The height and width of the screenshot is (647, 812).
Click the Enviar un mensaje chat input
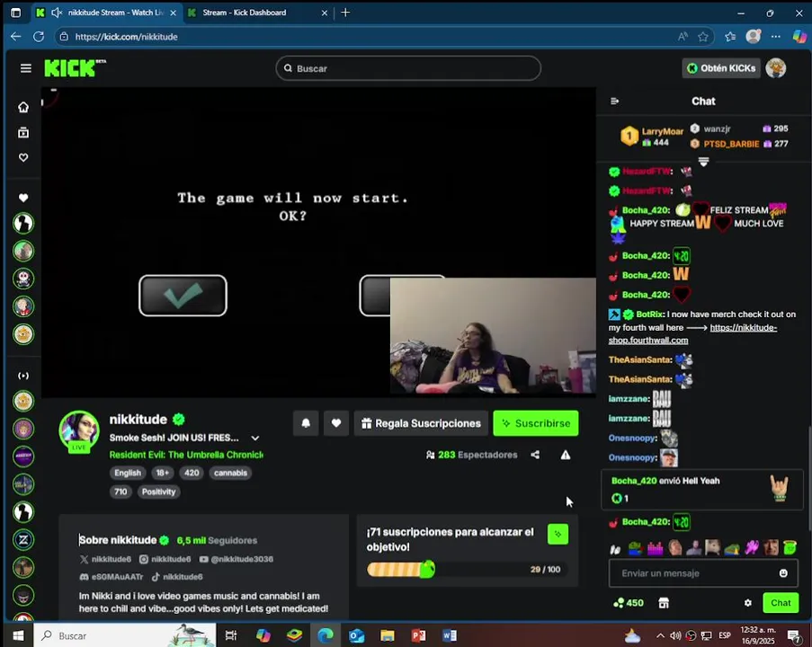coord(703,573)
